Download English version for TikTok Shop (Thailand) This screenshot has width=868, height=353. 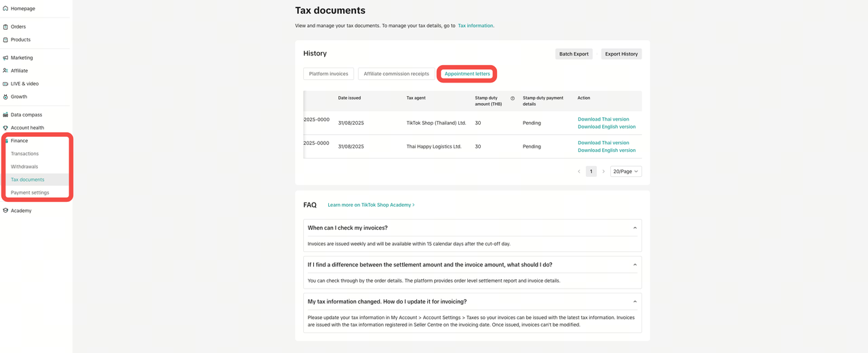click(607, 127)
